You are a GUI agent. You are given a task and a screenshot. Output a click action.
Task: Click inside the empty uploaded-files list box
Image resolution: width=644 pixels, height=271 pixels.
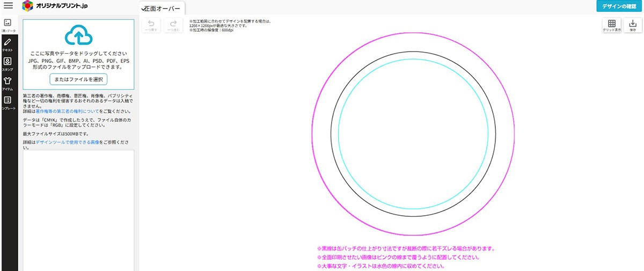tap(78, 209)
